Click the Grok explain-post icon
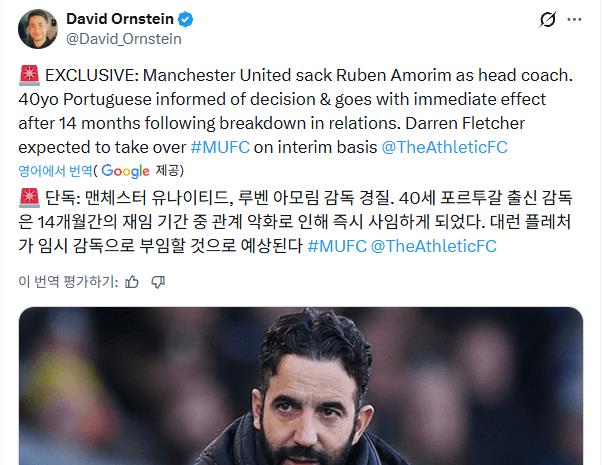 (547, 19)
